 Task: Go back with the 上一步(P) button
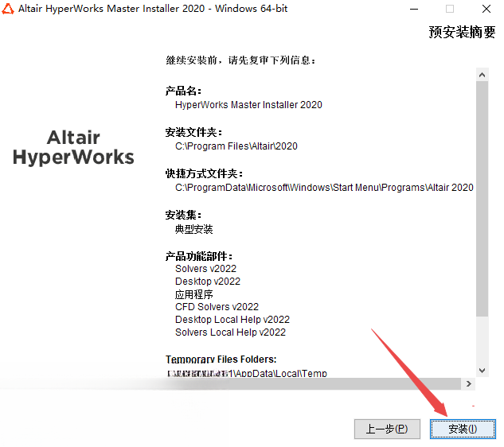pos(387,429)
